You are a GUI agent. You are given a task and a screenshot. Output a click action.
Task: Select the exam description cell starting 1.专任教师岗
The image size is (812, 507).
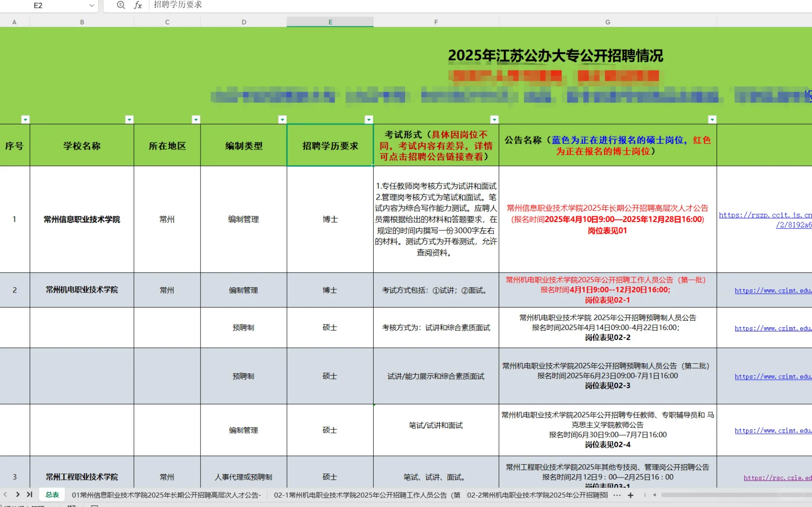(x=436, y=219)
